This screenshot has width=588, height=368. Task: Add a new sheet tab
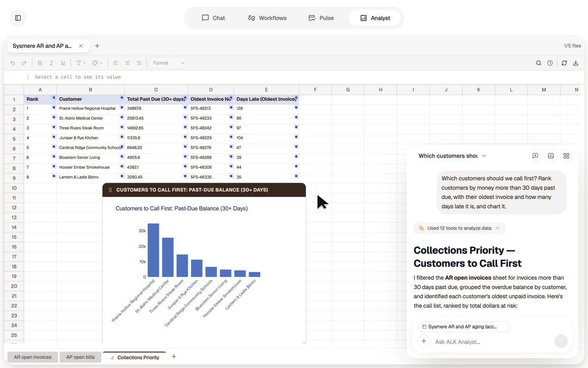[174, 357]
